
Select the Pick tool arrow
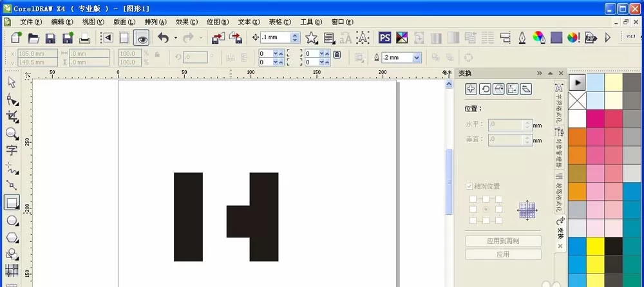12,82
